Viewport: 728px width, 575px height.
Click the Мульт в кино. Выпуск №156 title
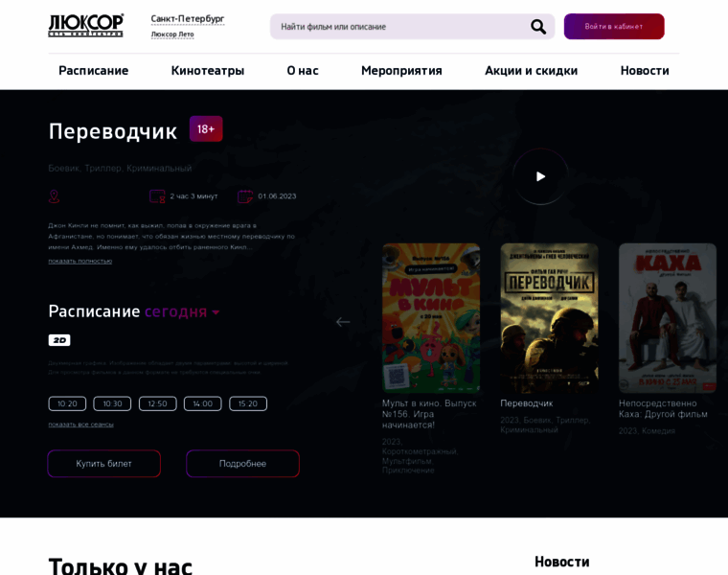429,414
